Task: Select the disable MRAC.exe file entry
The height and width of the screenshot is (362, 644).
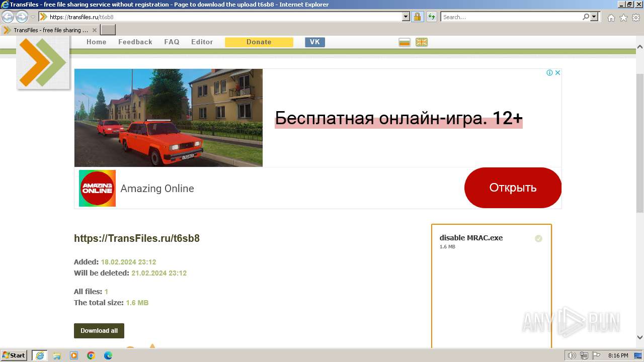Action: [x=471, y=238]
